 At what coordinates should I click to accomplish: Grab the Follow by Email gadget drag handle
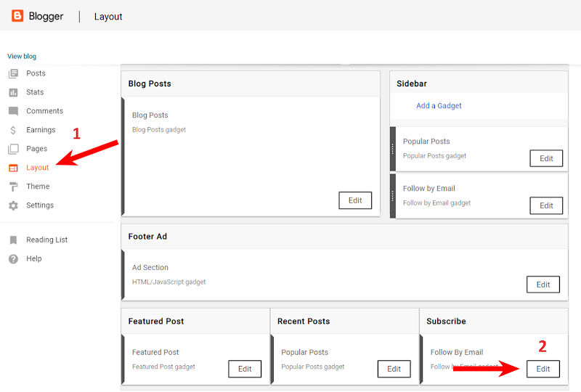coord(393,196)
